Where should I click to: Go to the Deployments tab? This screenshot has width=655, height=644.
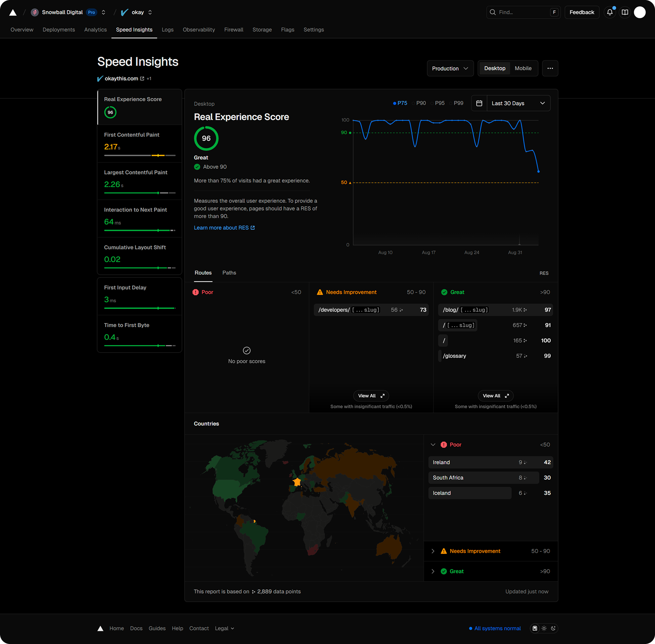(59, 30)
